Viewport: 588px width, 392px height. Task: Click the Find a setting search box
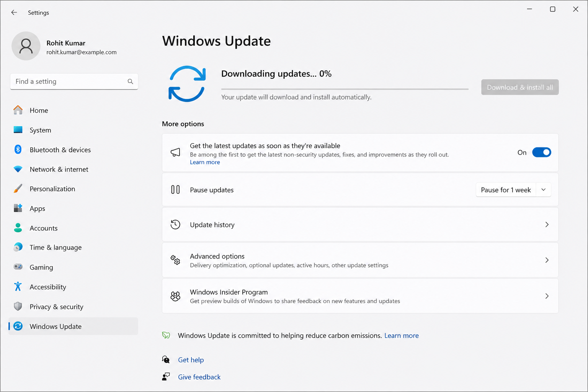74,82
